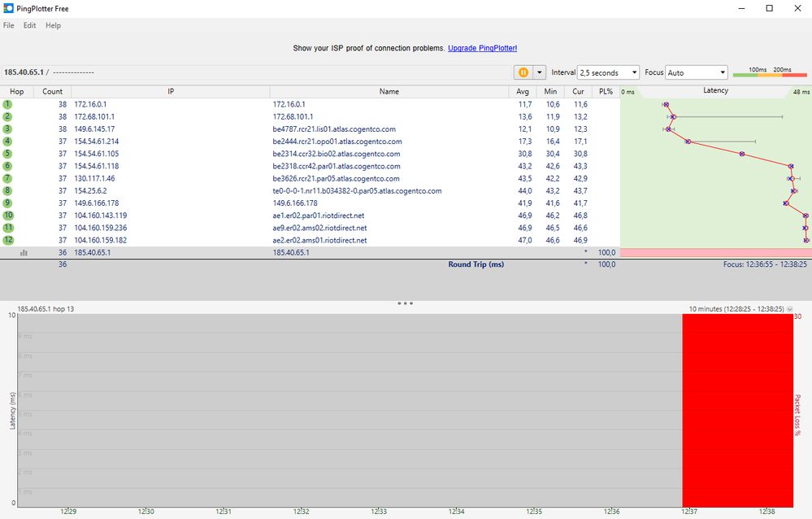
Task: Open the dropdown arrow beside the pause button
Action: pyautogui.click(x=539, y=72)
